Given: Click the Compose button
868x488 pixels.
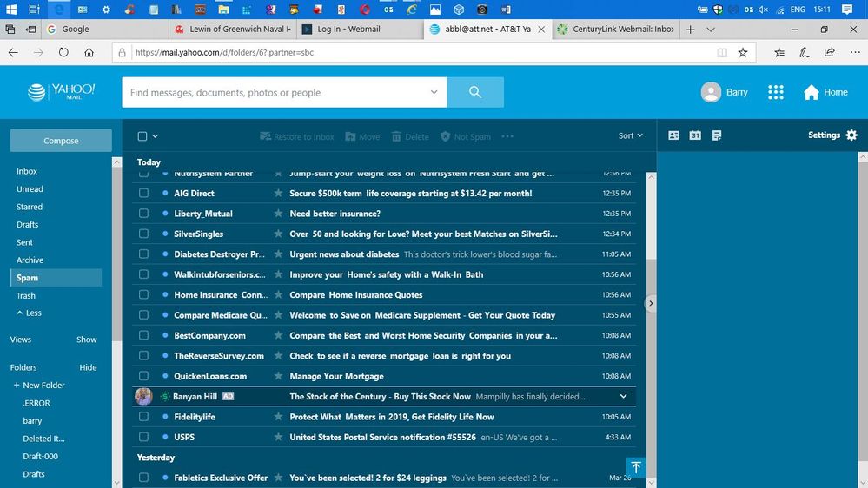Looking at the screenshot, I should point(61,141).
